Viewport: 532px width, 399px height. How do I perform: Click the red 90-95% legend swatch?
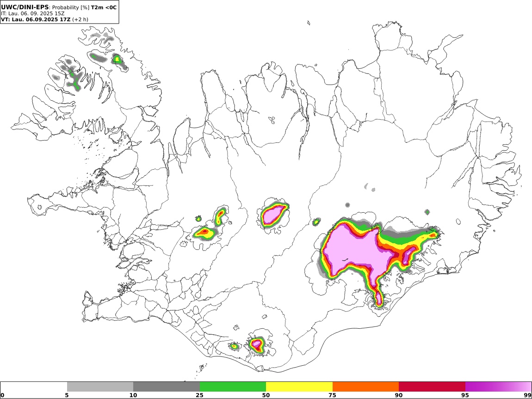432,387
